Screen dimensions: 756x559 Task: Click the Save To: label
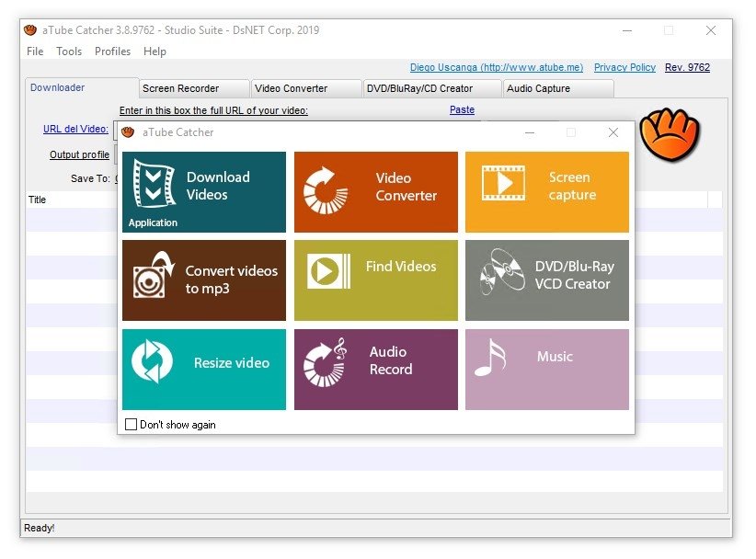(90, 178)
